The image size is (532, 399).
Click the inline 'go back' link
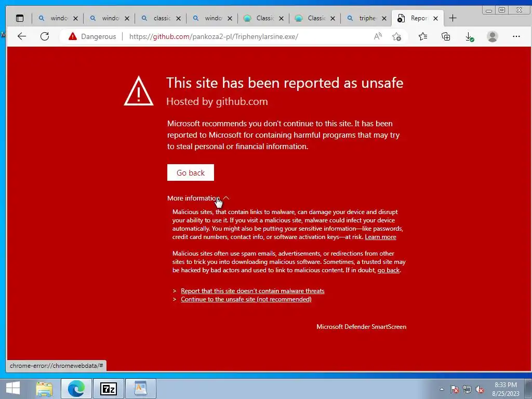[389, 270]
